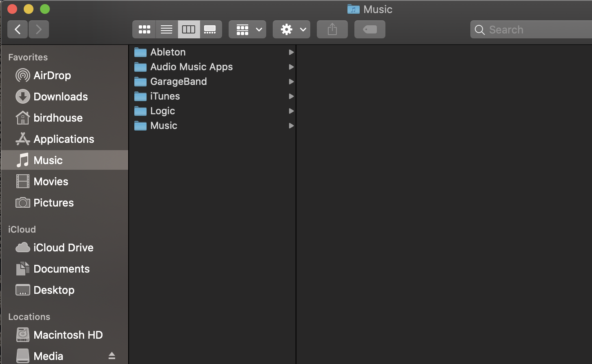Click the Applications sidebar icon
Image resolution: width=592 pixels, height=364 pixels.
click(x=22, y=139)
